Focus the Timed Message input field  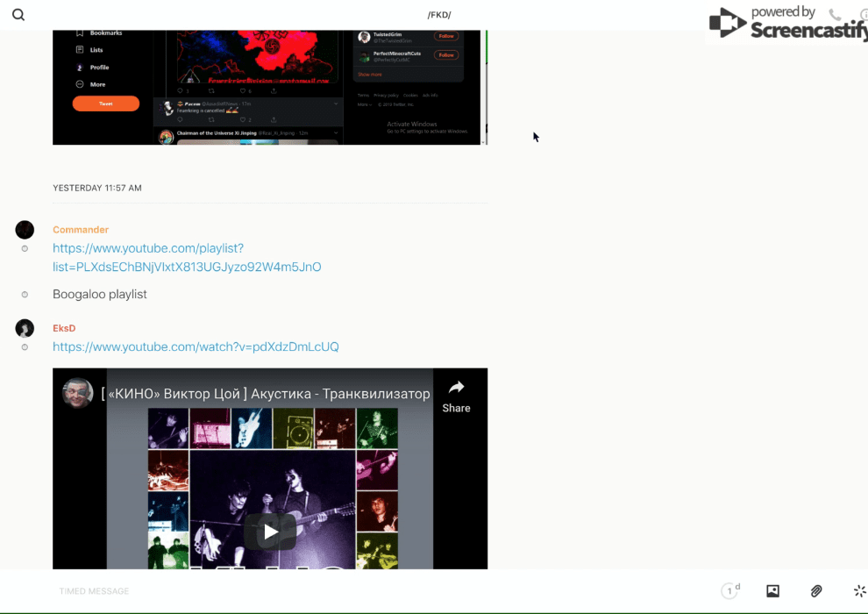[351, 591]
